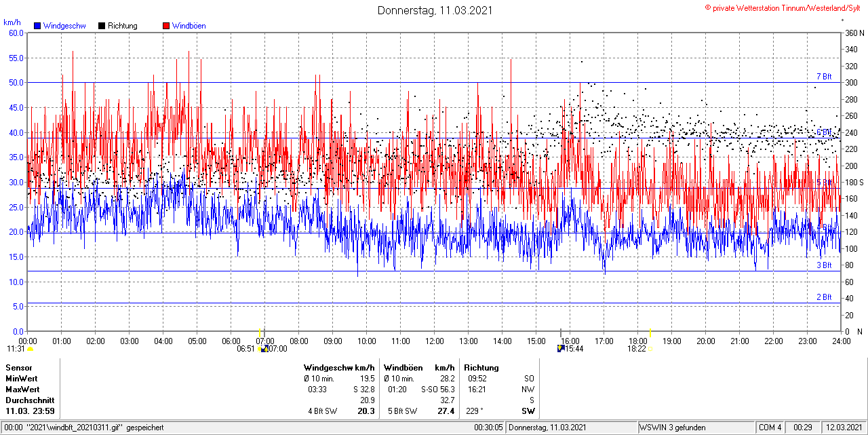868x435 pixels.
Task: Click the red Windböen legend swatch
Action: click(166, 26)
